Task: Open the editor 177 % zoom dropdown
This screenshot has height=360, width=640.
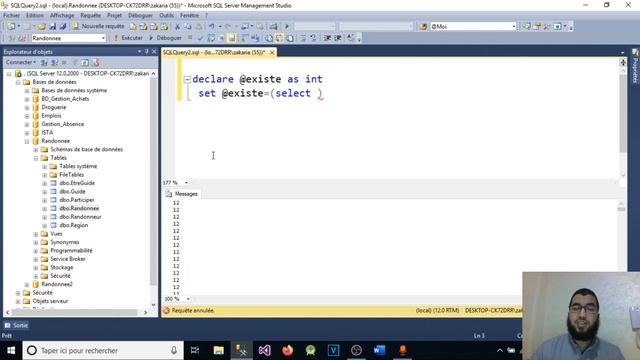Action: [187, 183]
